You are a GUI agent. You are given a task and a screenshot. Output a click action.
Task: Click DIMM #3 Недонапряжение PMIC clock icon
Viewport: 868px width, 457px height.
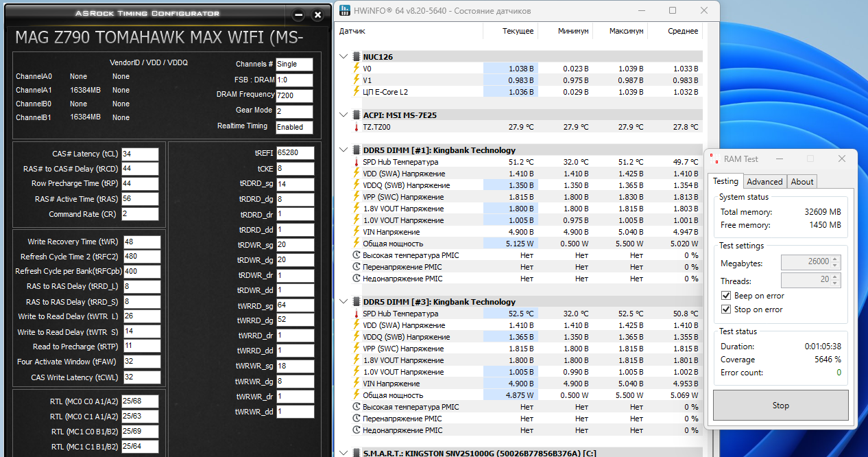[357, 430]
